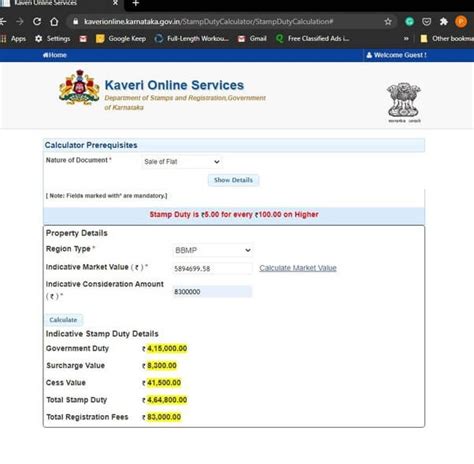Open the Gmail bookmark
The image size is (474, 464).
pyautogui.click(x=252, y=39)
